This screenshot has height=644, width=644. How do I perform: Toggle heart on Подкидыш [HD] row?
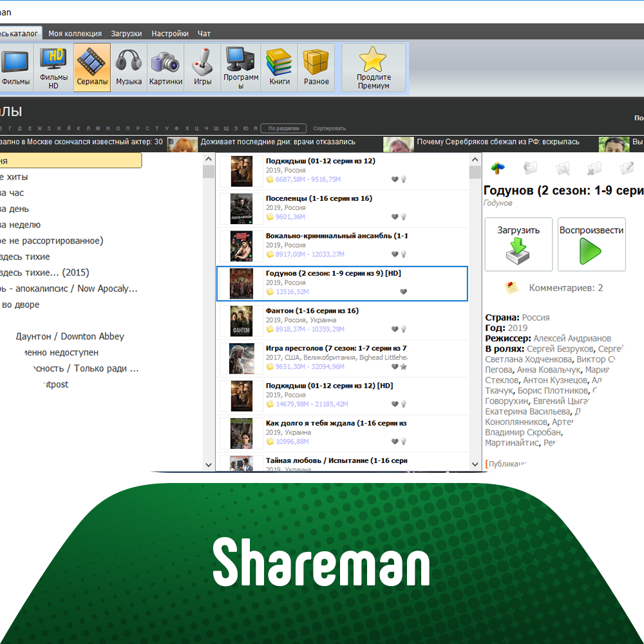click(395, 404)
